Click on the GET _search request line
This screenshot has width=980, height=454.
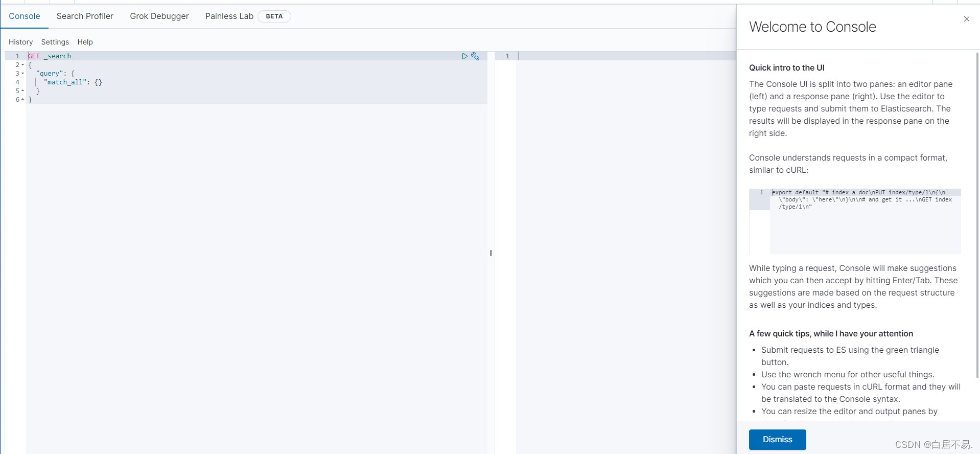click(50, 56)
